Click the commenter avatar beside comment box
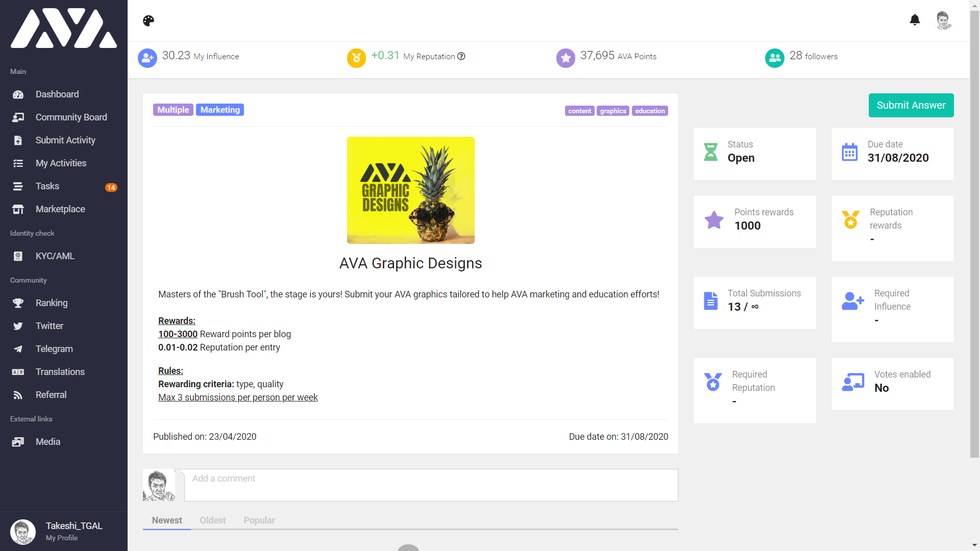 159,485
